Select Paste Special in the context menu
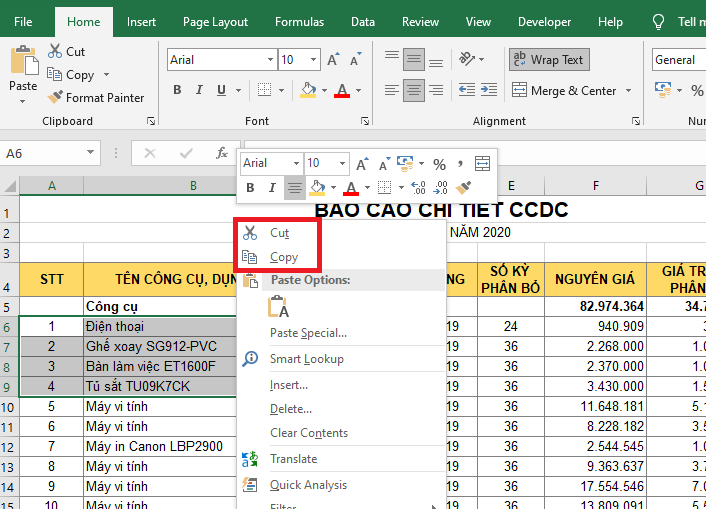 (x=308, y=333)
